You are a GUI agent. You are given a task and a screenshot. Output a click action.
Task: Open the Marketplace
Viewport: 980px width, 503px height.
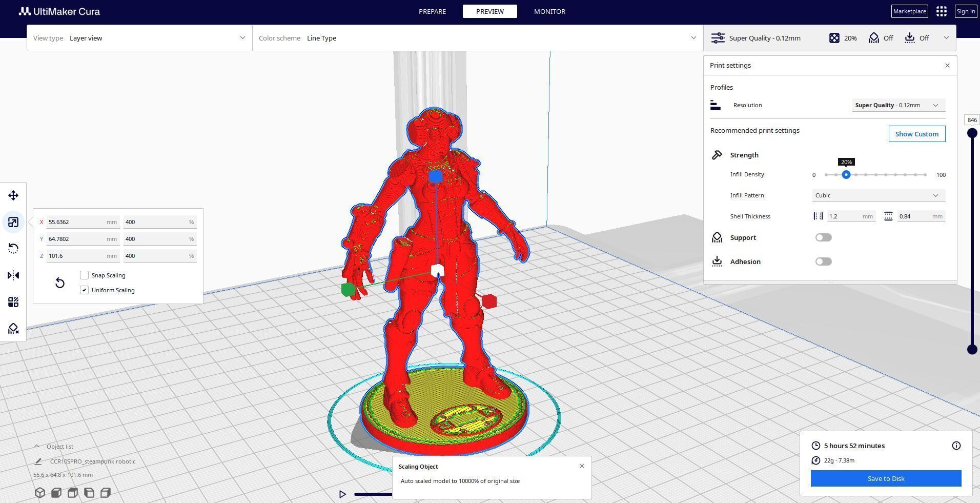tap(910, 11)
